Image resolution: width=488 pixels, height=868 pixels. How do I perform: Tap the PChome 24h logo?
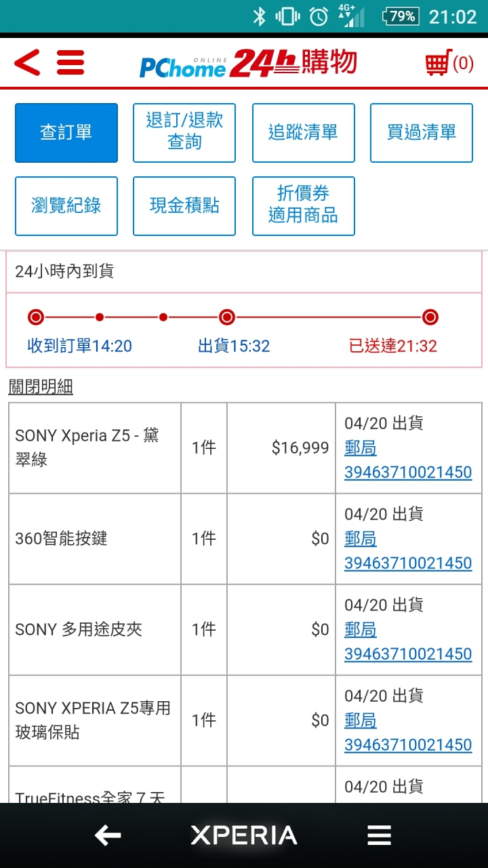coord(248,63)
